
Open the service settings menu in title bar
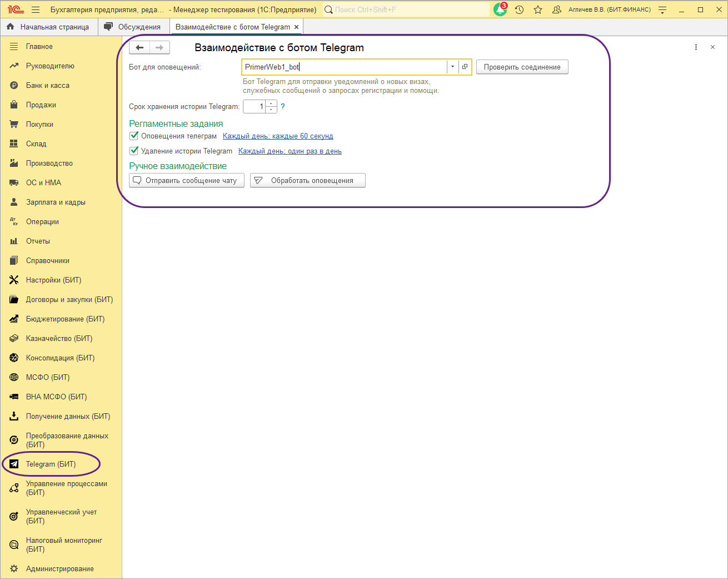click(662, 10)
